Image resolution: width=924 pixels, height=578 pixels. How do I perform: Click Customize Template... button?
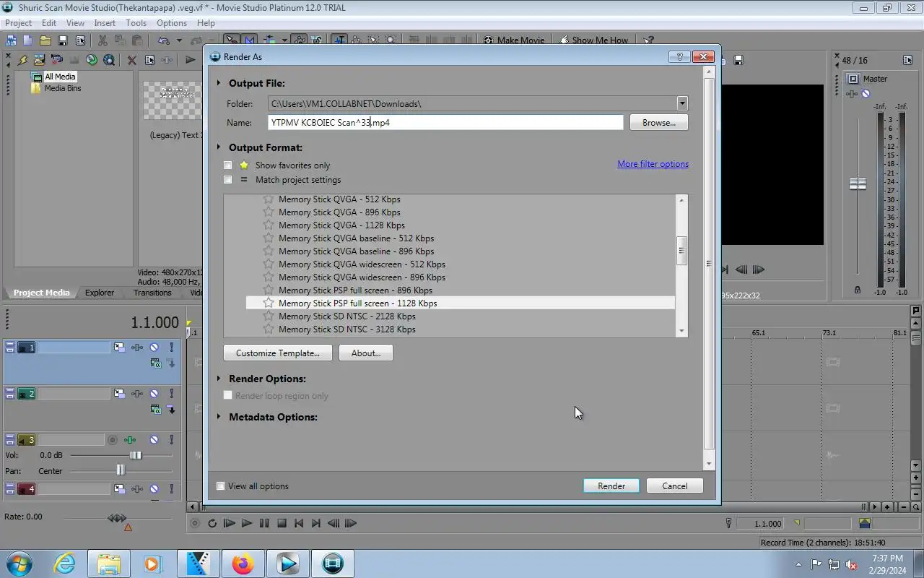278,353
